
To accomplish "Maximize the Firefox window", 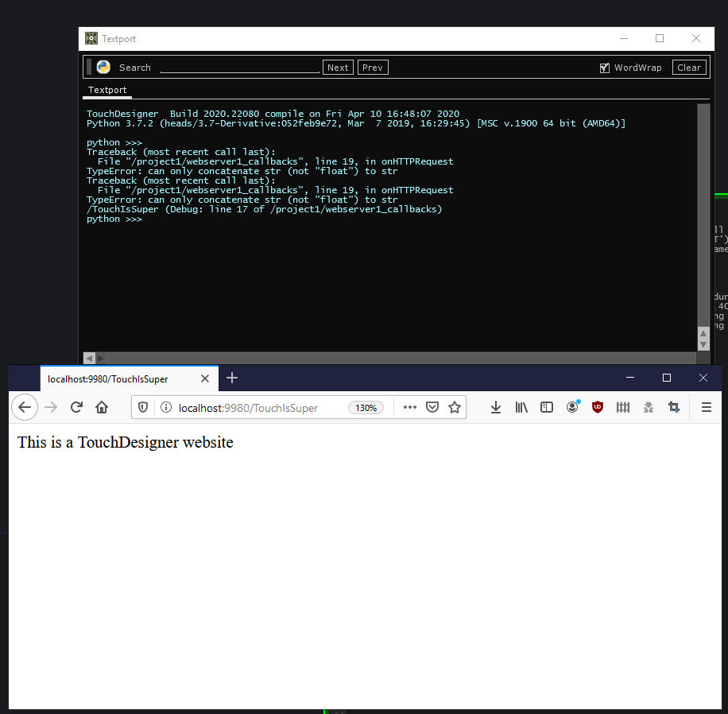I will pyautogui.click(x=667, y=378).
